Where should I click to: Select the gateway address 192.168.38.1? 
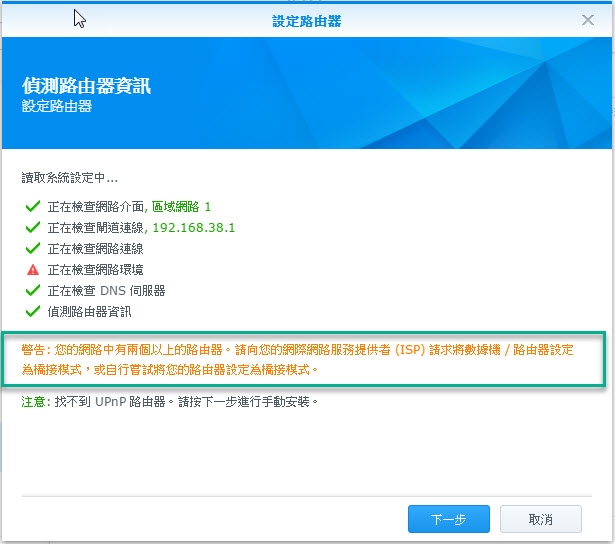(193, 228)
